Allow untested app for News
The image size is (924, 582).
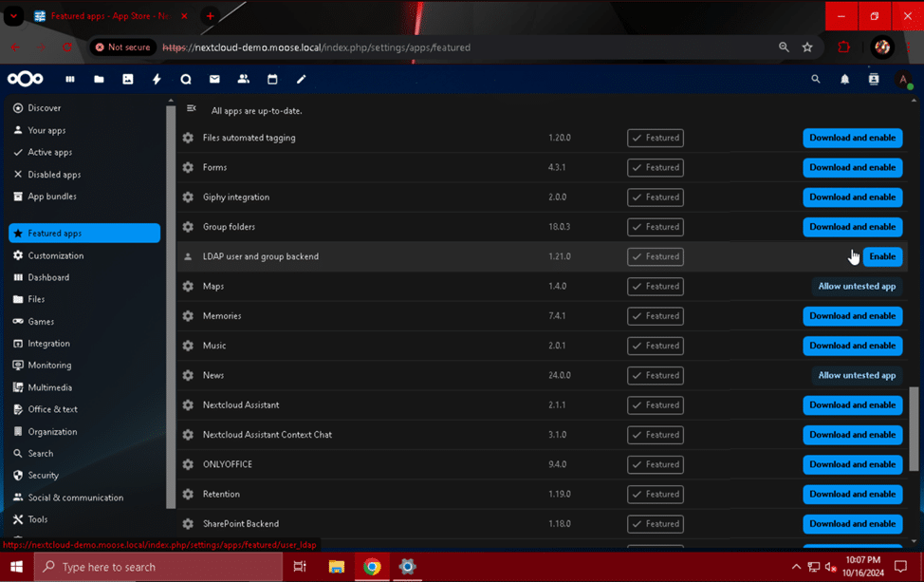(x=857, y=375)
